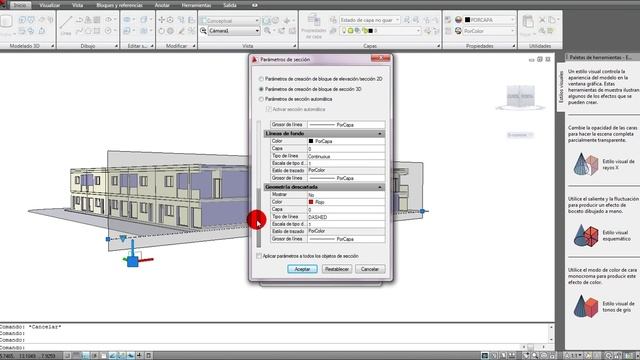640x360 pixels.
Task: Select 3D section block creation parameters radio
Action: (x=261, y=89)
